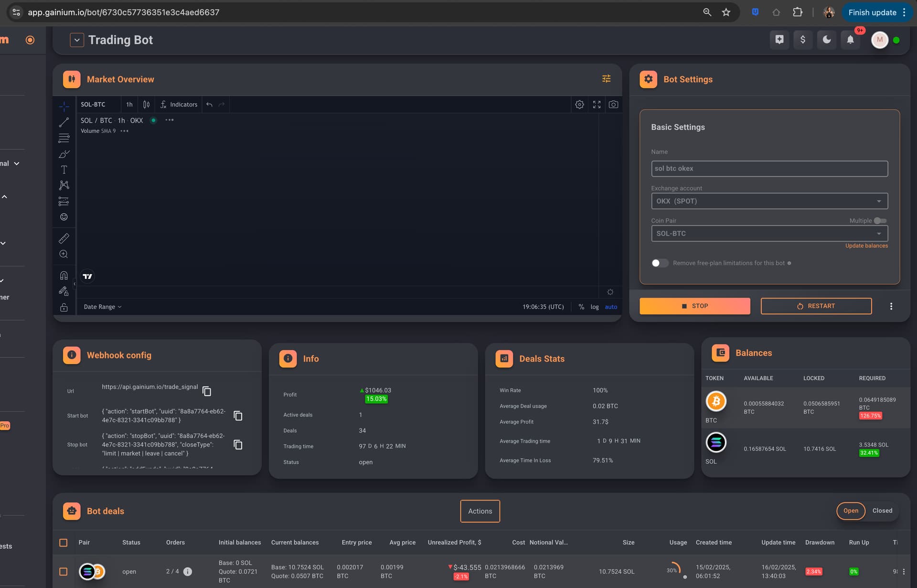Image resolution: width=917 pixels, height=588 pixels.
Task: Open the user avatar M profile
Action: coord(880,40)
